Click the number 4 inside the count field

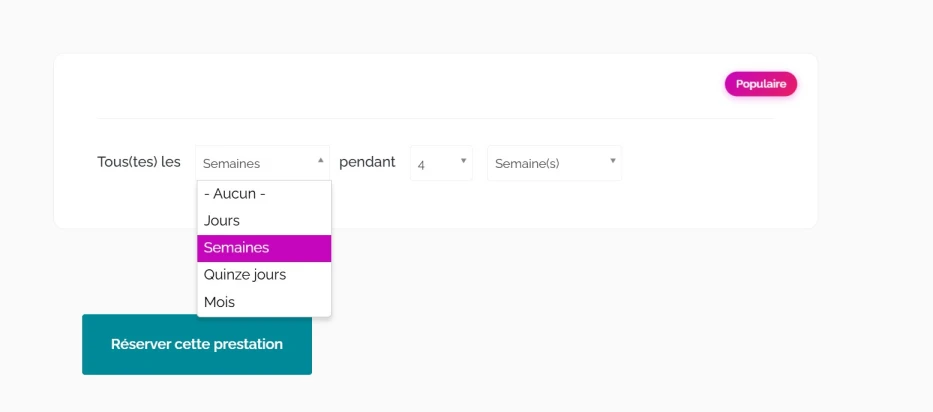(422, 164)
